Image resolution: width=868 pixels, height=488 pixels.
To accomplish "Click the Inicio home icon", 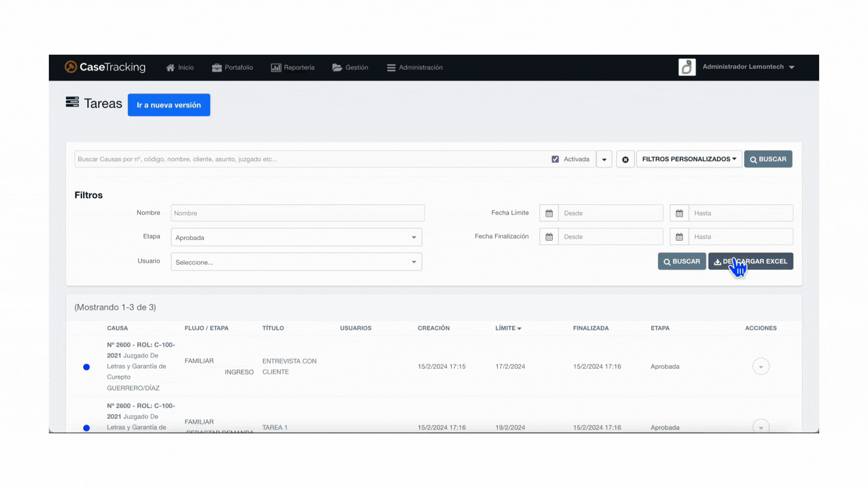I will click(x=170, y=67).
